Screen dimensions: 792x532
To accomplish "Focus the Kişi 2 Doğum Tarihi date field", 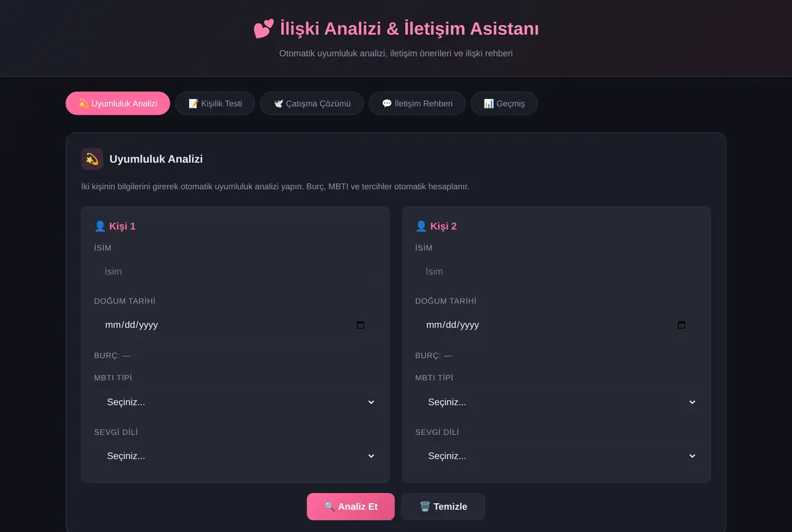I will (556, 325).
